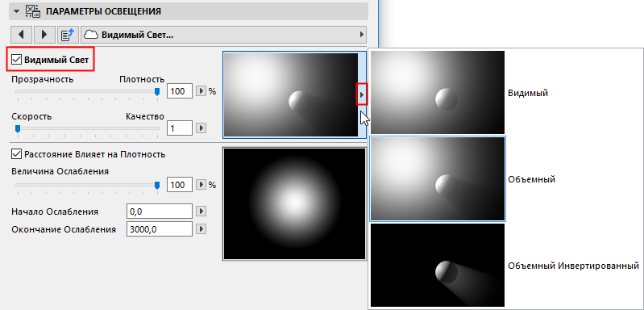Edit Окончание Ослабления field 3000,0
644x310 pixels.
tap(160, 229)
